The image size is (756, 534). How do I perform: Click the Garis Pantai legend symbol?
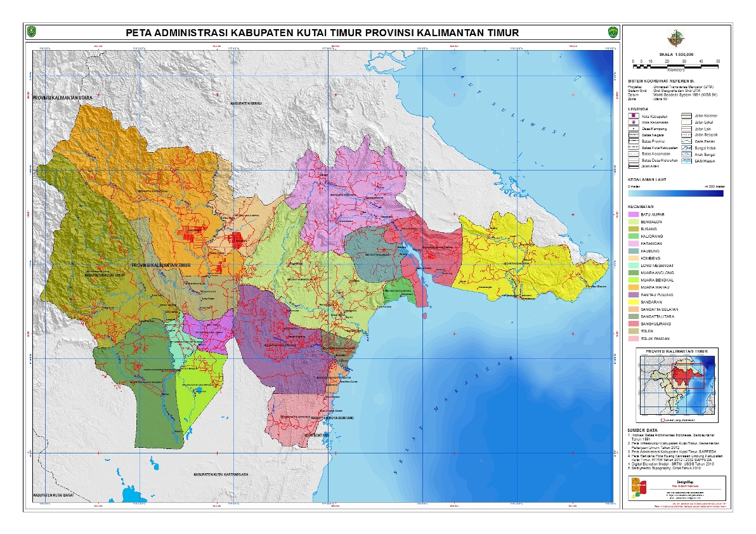687,141
